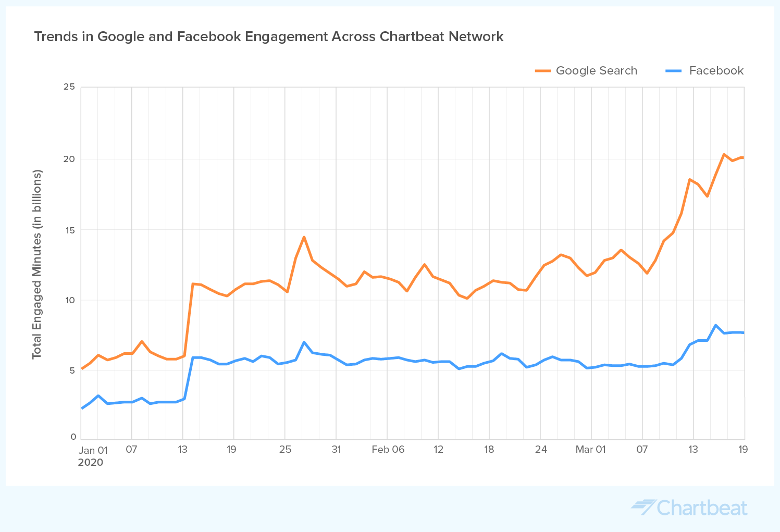This screenshot has height=532, width=780.
Task: Click the 31 date tick label
Action: click(x=336, y=449)
